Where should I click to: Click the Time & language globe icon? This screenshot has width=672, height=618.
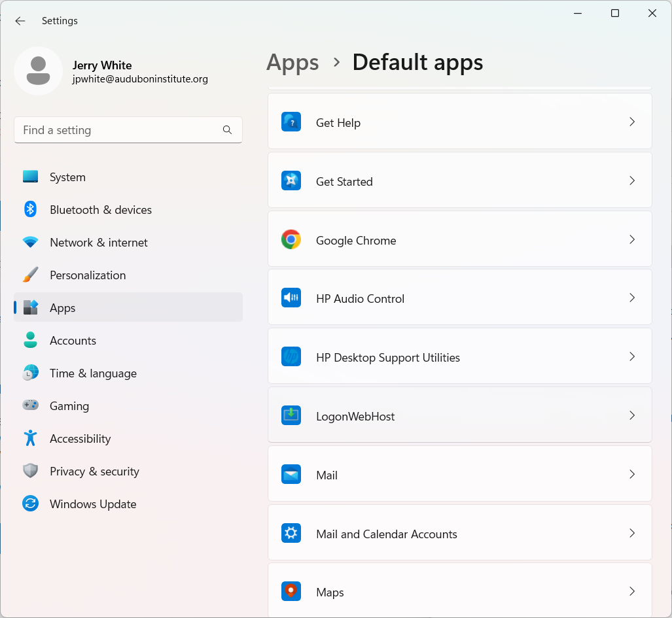31,373
